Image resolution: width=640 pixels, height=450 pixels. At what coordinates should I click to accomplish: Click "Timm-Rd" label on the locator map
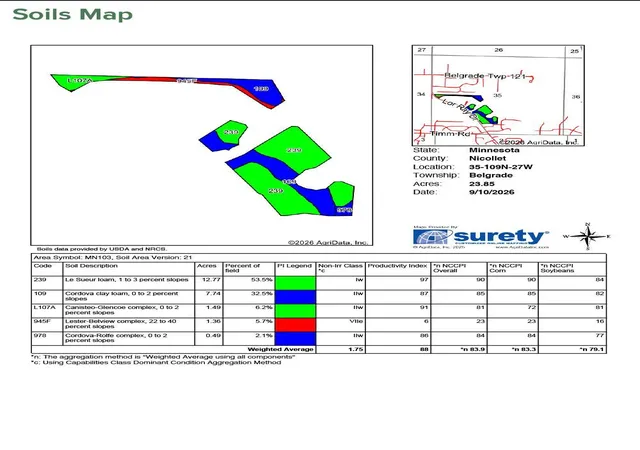tap(450, 134)
